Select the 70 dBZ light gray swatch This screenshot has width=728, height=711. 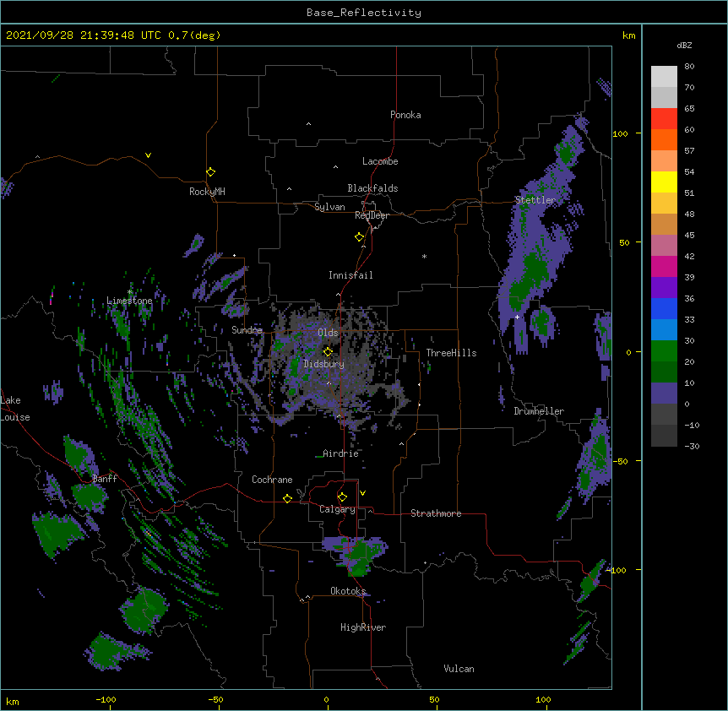point(664,77)
